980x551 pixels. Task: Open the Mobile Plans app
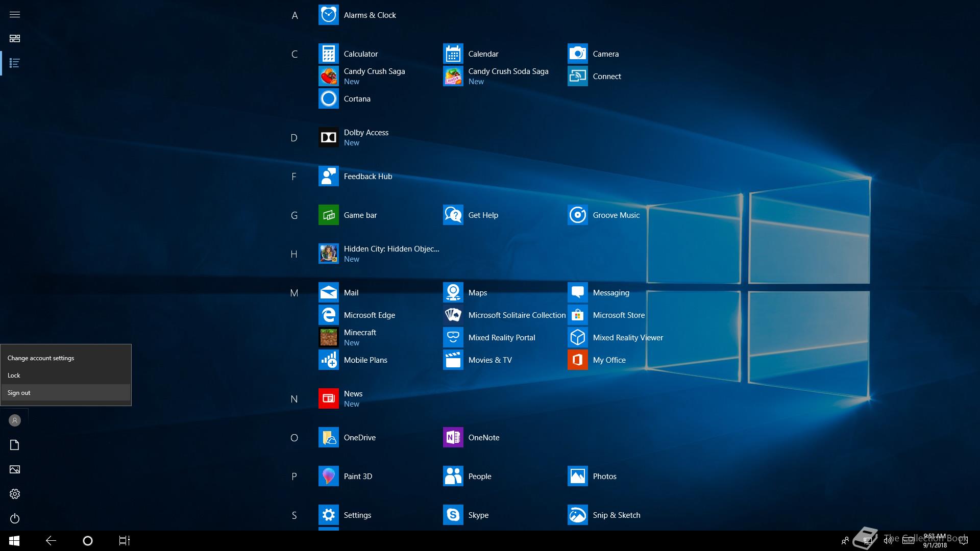click(328, 360)
